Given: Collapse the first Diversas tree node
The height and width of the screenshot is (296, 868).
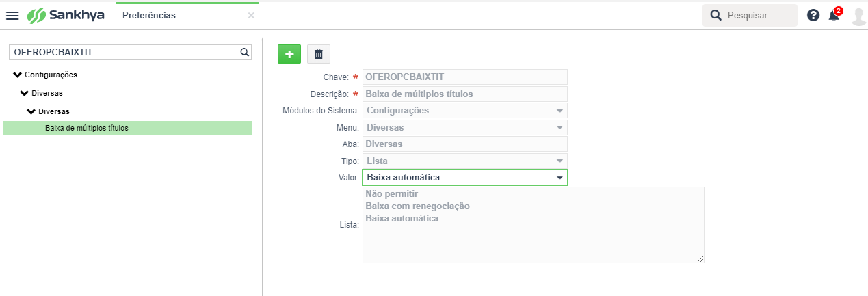Looking at the screenshot, I should click(x=24, y=93).
